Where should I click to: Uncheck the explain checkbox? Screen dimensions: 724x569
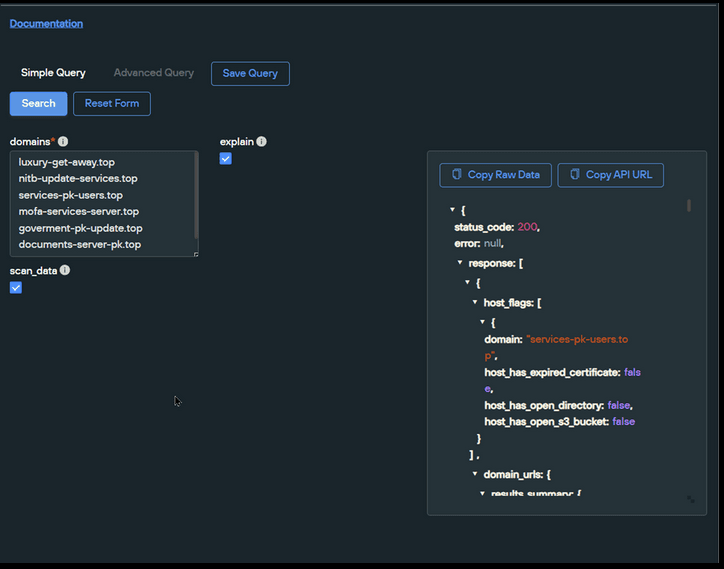tap(226, 159)
